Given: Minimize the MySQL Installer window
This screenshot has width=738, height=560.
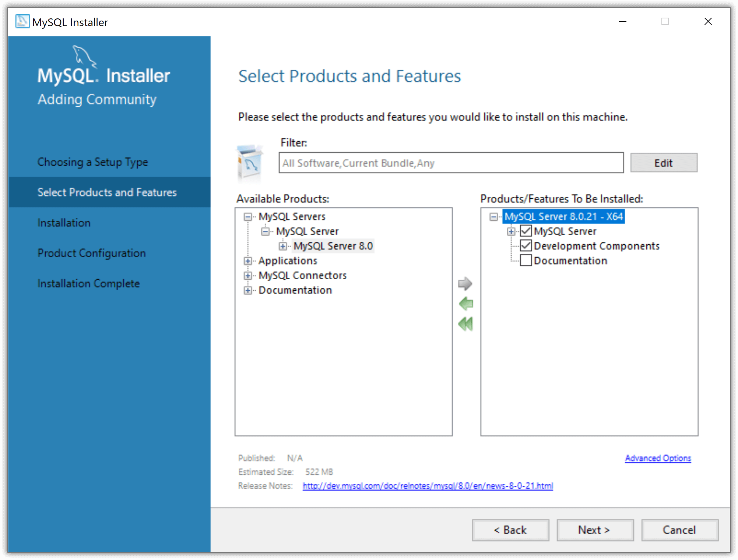Looking at the screenshot, I should 623,21.
